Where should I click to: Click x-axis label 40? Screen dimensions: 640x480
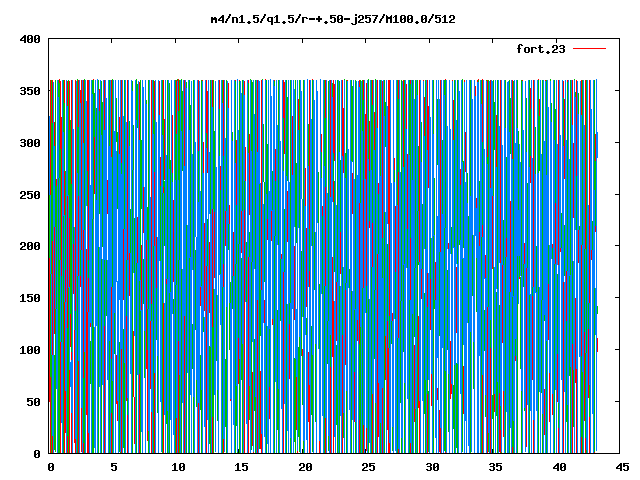[559, 467]
